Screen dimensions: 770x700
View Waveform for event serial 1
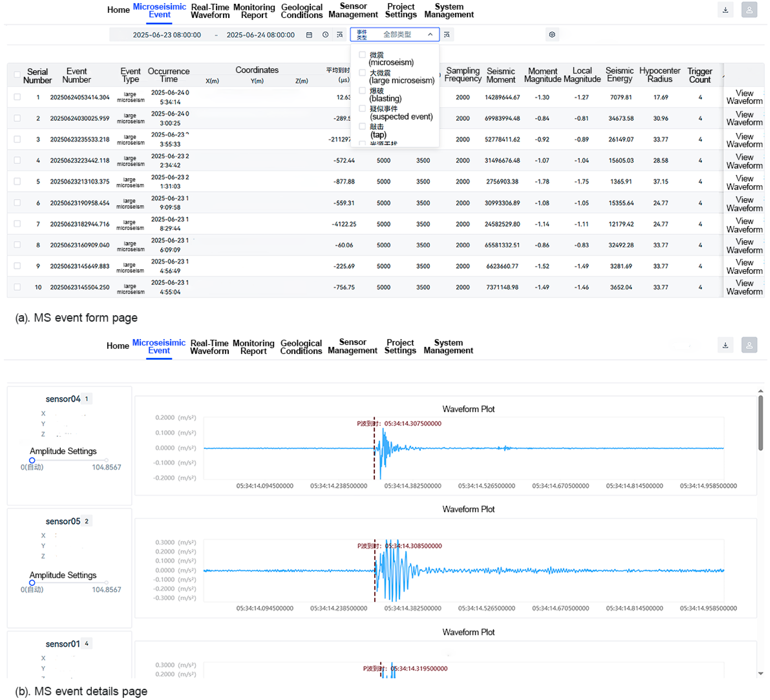click(x=745, y=97)
